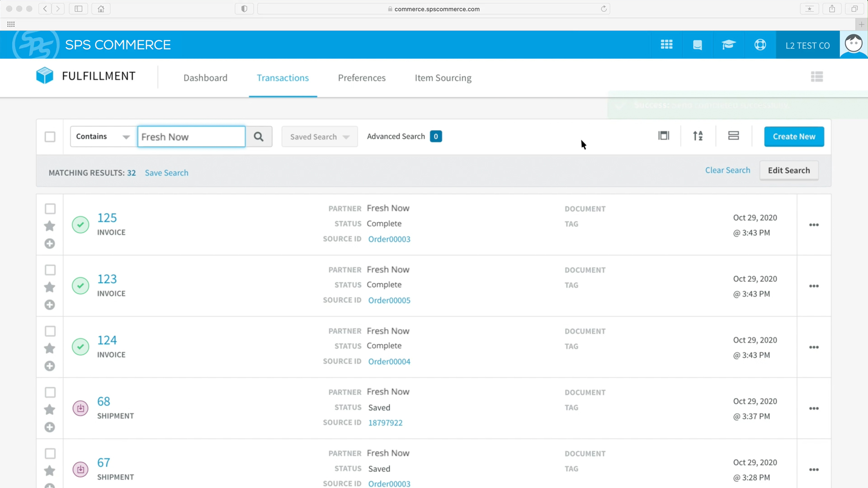The height and width of the screenshot is (488, 868).
Task: Click the sort order icon
Action: click(698, 136)
